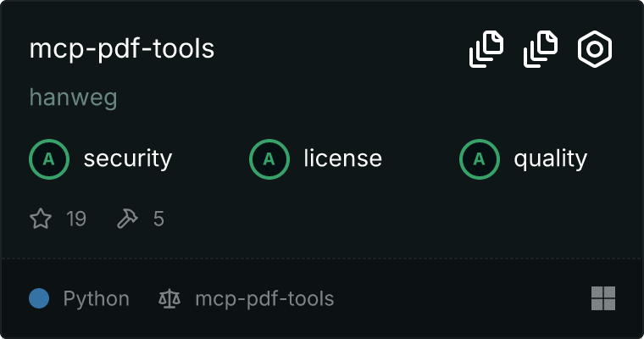The image size is (644, 339).
Task: Click the blue Python language dot
Action: 39,298
